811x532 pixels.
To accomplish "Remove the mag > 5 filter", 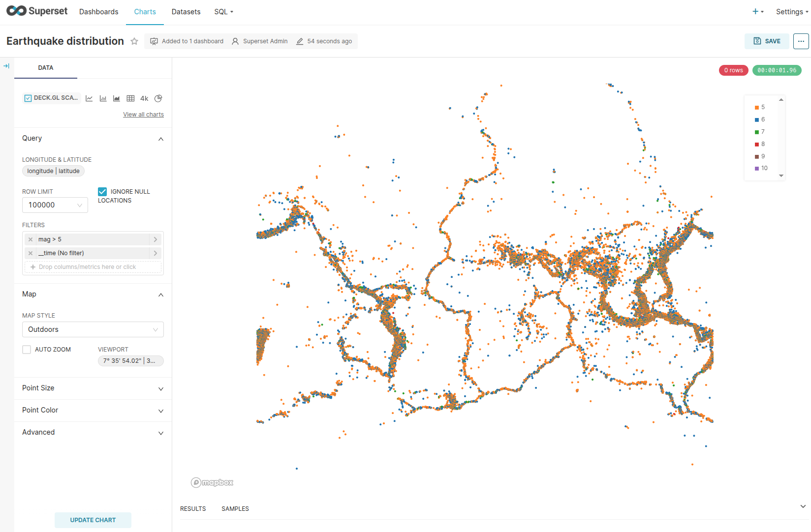I will (31, 239).
